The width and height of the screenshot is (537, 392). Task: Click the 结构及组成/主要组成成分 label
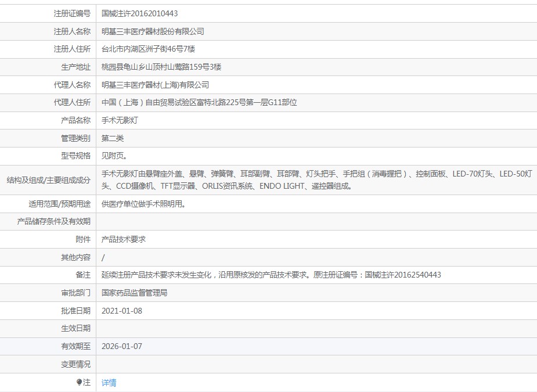[x=49, y=180]
